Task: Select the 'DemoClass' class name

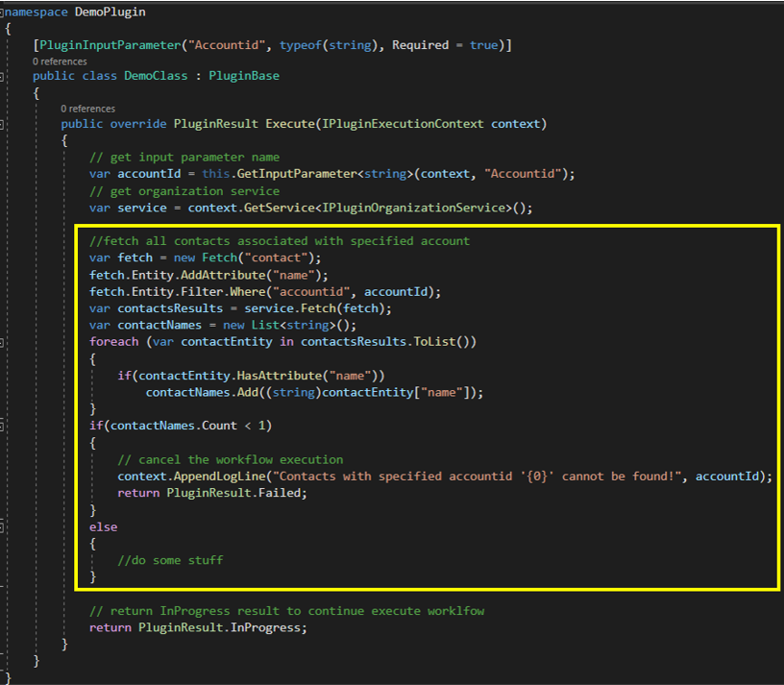Action: click(156, 76)
